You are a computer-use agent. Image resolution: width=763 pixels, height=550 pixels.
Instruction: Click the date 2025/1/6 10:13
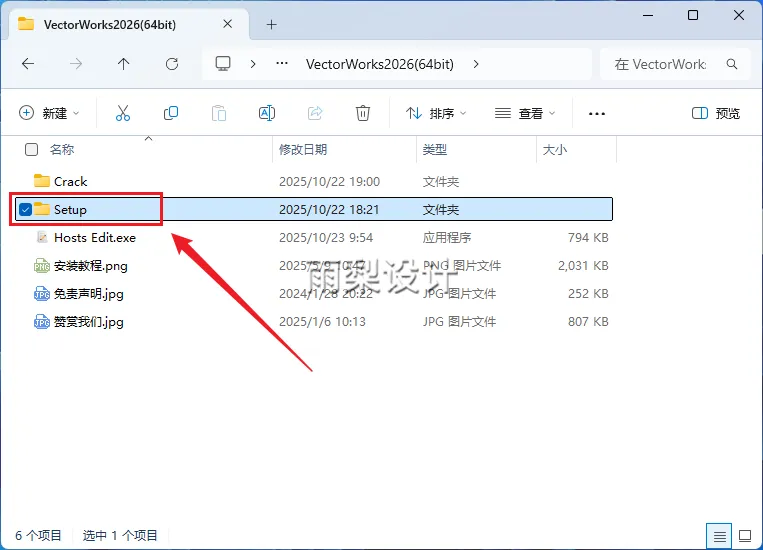322,322
